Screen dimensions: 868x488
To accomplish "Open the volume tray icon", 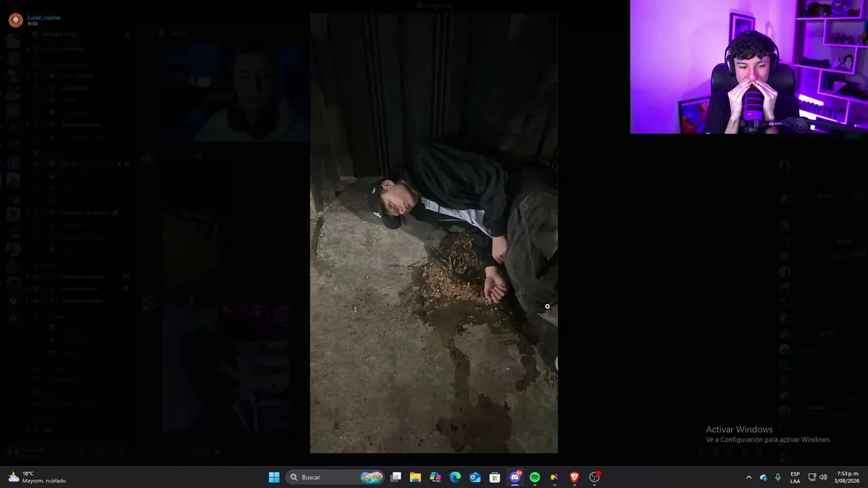I will (823, 477).
